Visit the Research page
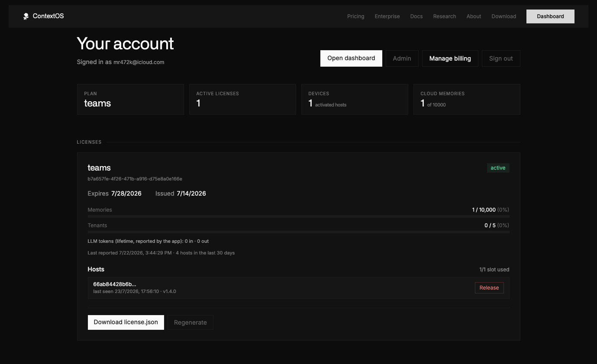The width and height of the screenshot is (597, 364). [x=444, y=16]
